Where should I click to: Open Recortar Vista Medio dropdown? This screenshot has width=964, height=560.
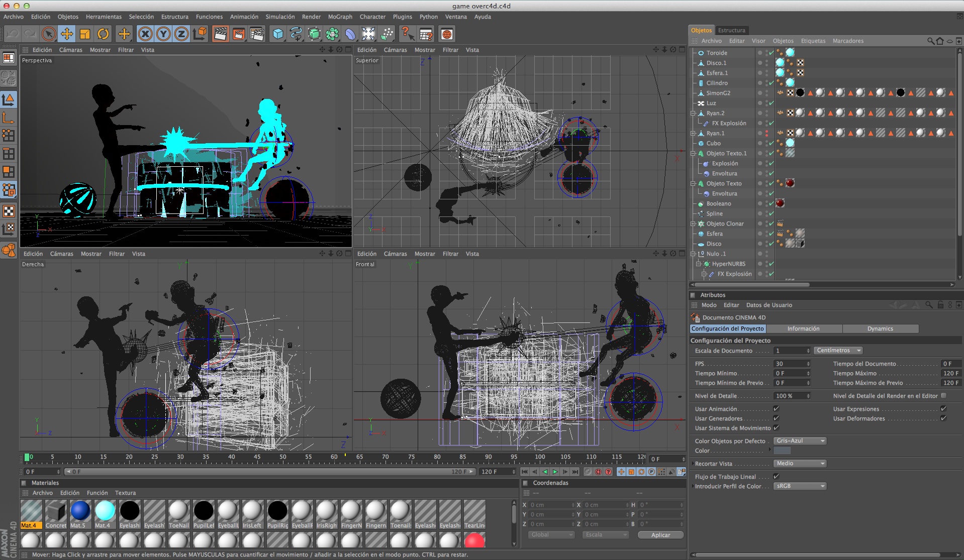click(x=800, y=464)
